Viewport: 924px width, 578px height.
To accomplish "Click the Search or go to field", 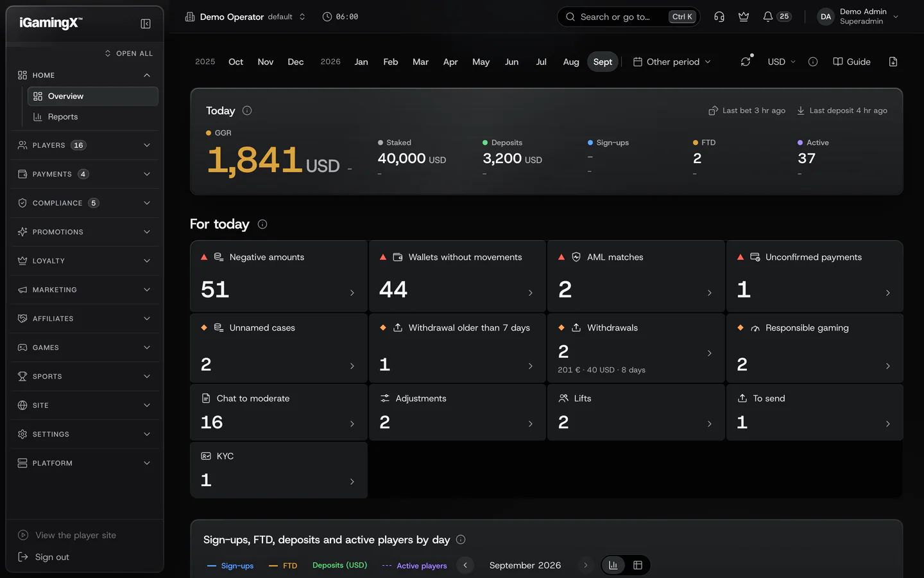I will click(x=628, y=17).
